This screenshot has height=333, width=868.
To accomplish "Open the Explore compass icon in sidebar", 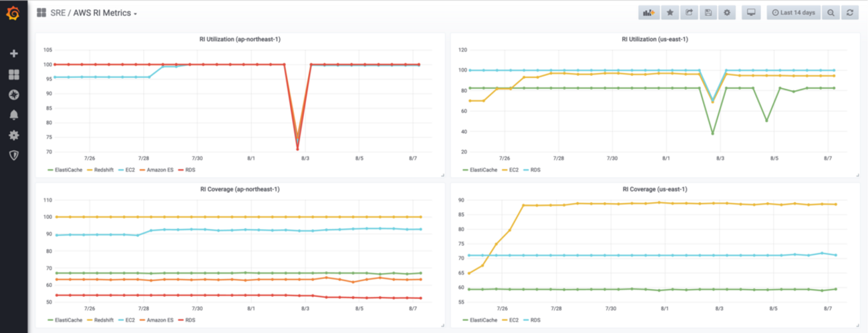I will pyautogui.click(x=13, y=95).
